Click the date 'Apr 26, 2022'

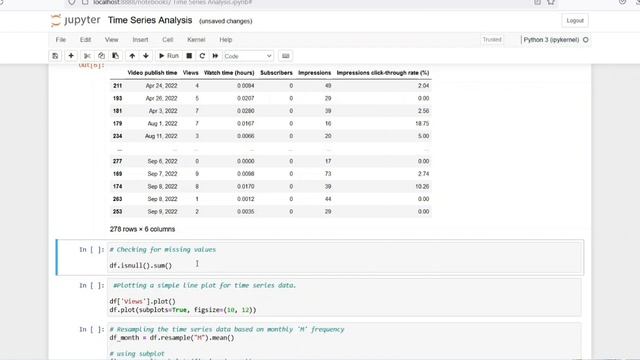pos(161,98)
